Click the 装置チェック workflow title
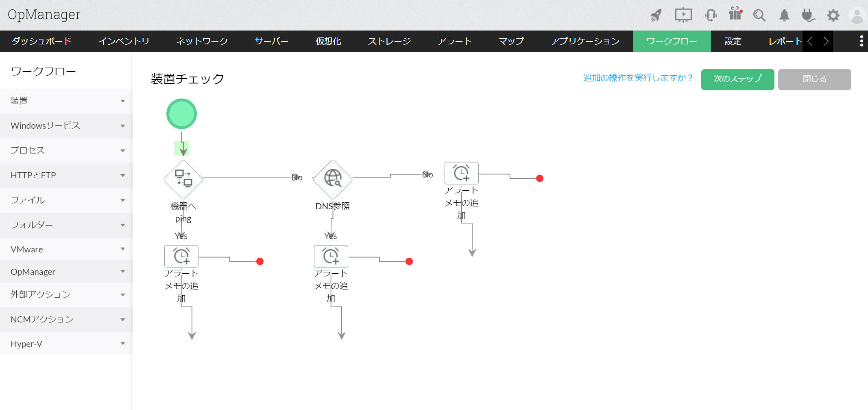 pyautogui.click(x=188, y=79)
